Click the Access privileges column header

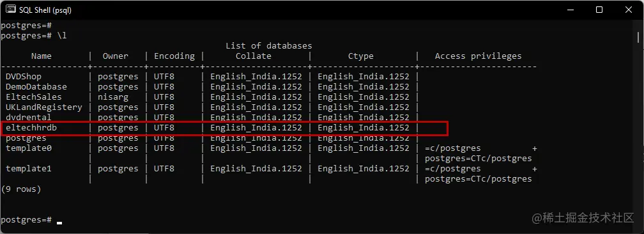[478, 56]
